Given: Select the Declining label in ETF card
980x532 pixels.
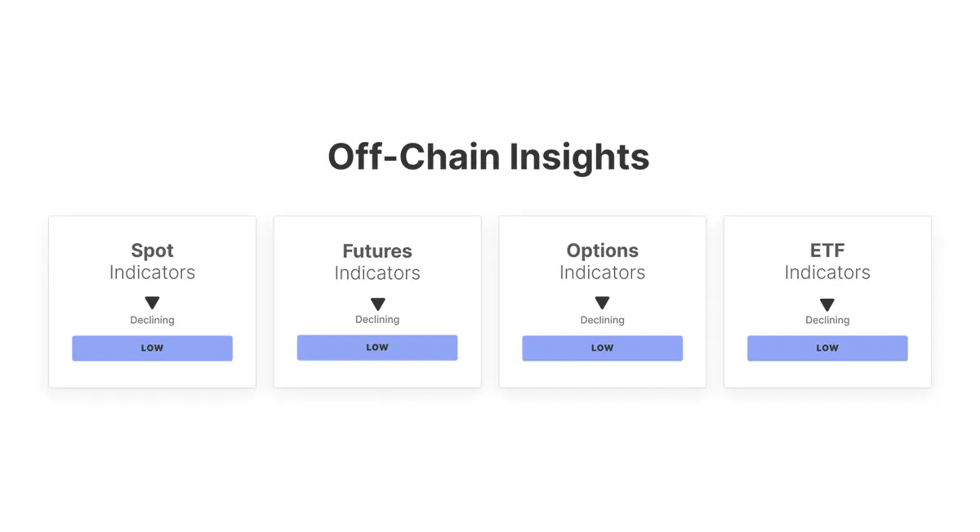Looking at the screenshot, I should [x=827, y=321].
